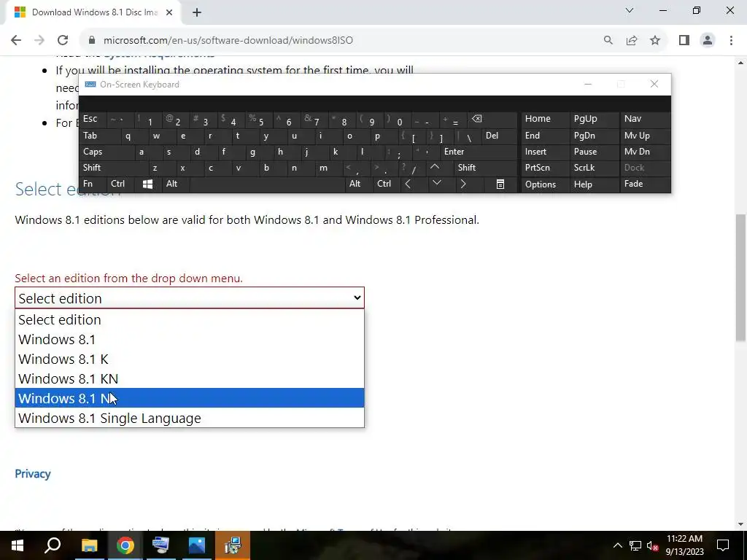
Task: Open the tab search chevron
Action: point(630,10)
